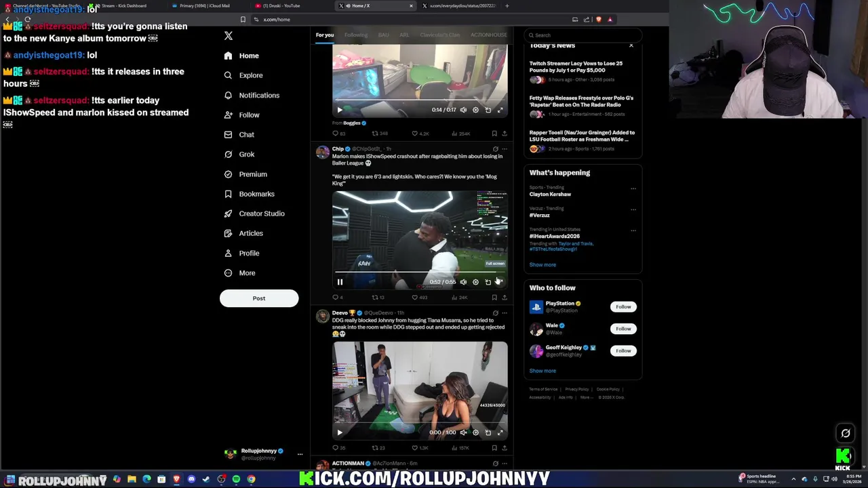
Task: Bookmark the Chip post
Action: tap(494, 298)
